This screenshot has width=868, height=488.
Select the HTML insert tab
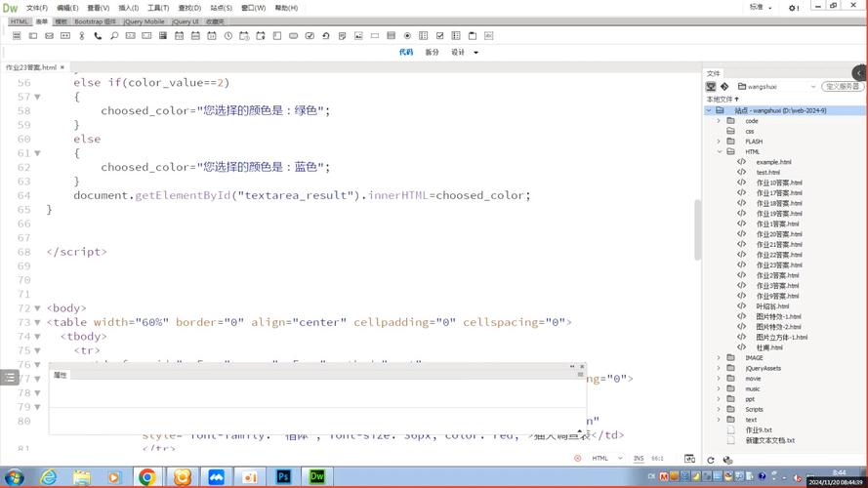click(19, 21)
